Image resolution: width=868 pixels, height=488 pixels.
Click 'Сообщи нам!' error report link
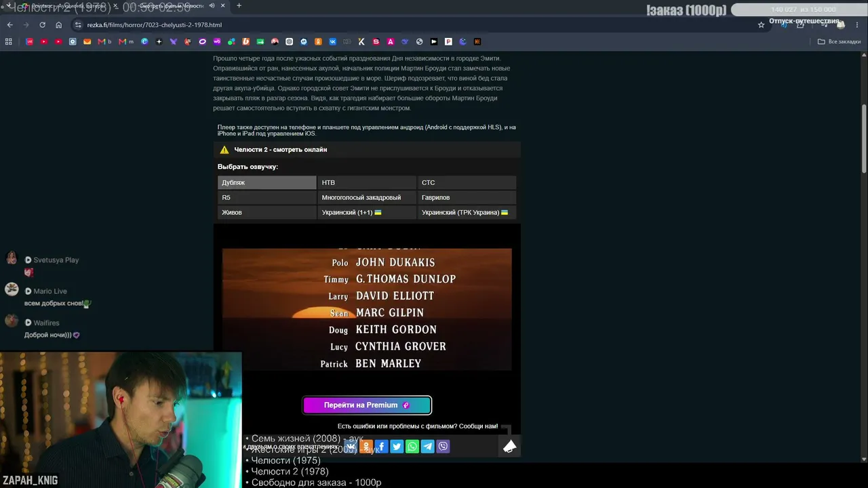479,426
